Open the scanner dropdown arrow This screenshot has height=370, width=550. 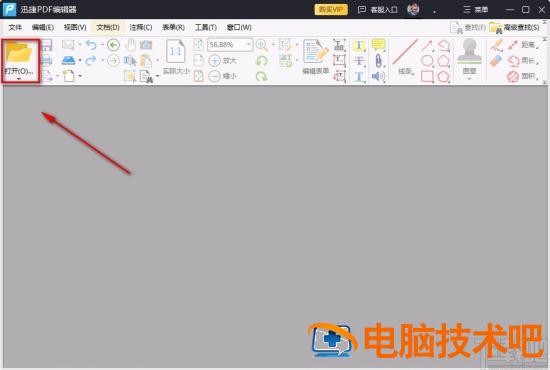(80, 60)
